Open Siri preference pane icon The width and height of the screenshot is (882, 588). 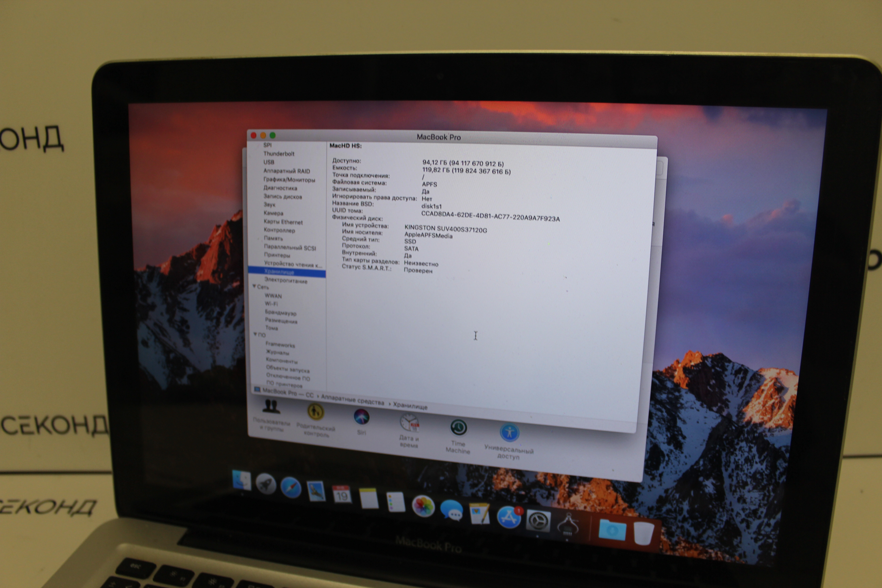(x=362, y=417)
